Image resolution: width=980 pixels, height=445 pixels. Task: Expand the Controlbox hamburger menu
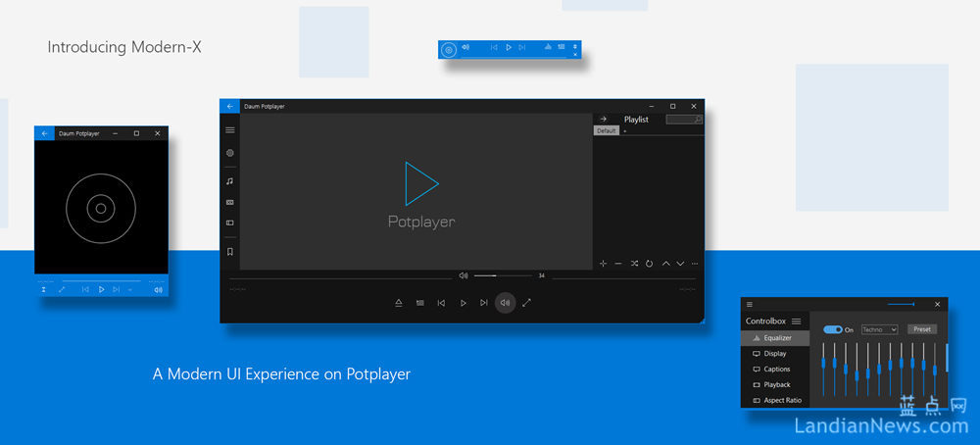797,321
